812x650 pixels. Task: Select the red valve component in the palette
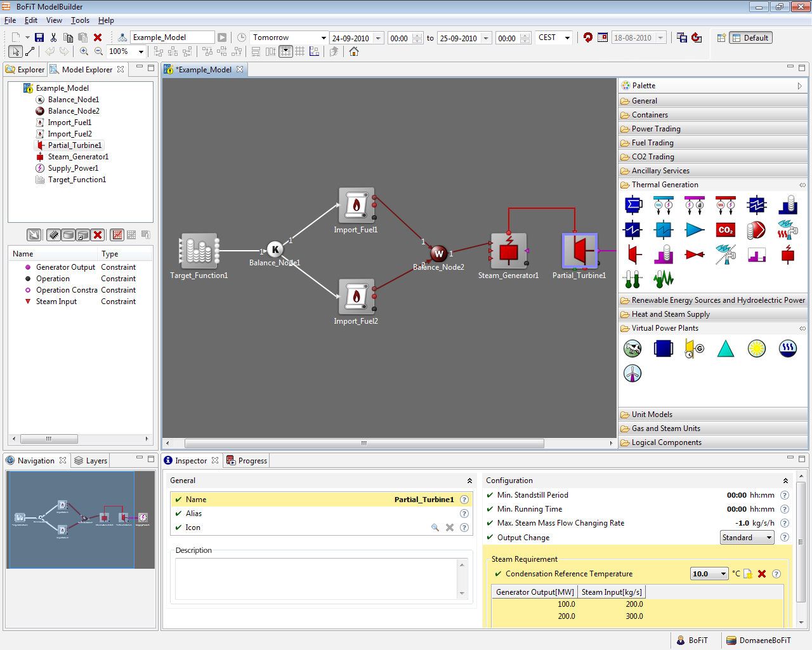coord(695,255)
